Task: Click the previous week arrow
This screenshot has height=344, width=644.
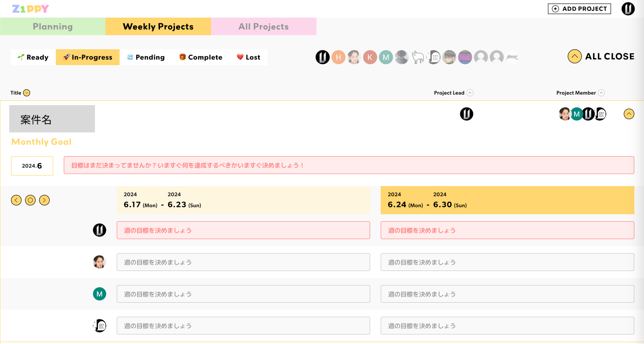Action: click(16, 200)
